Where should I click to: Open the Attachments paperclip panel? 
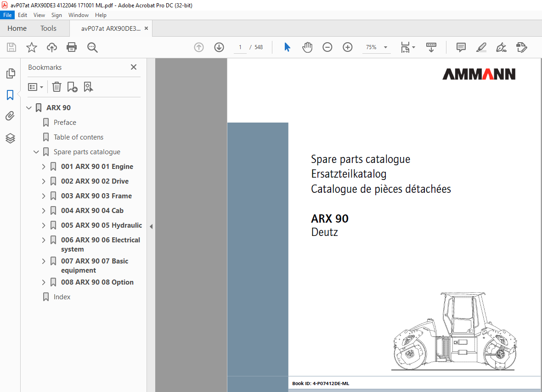tap(10, 116)
